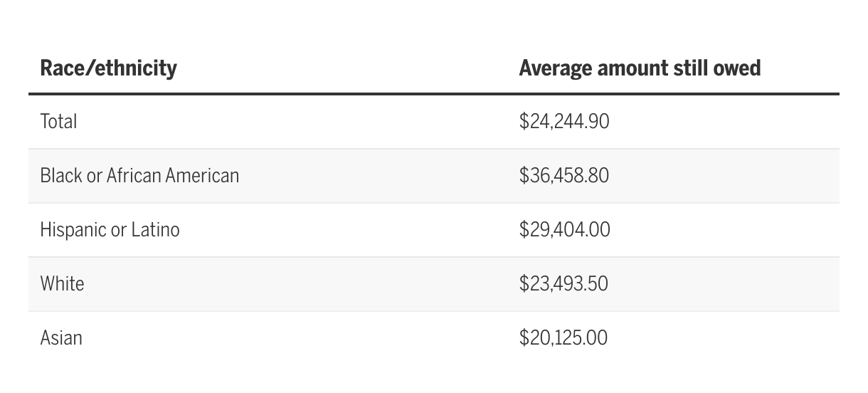Select the Hispanic or Latino label
Image resolution: width=868 pixels, height=393 pixels.
click(x=110, y=230)
